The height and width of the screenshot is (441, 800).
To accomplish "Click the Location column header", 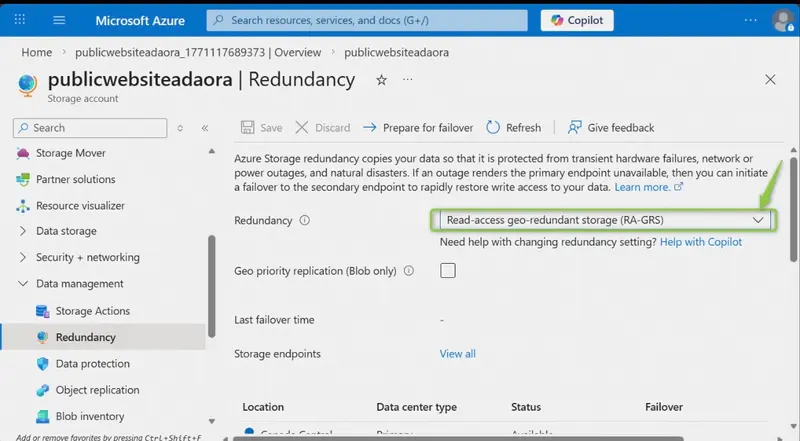I will (x=263, y=407).
